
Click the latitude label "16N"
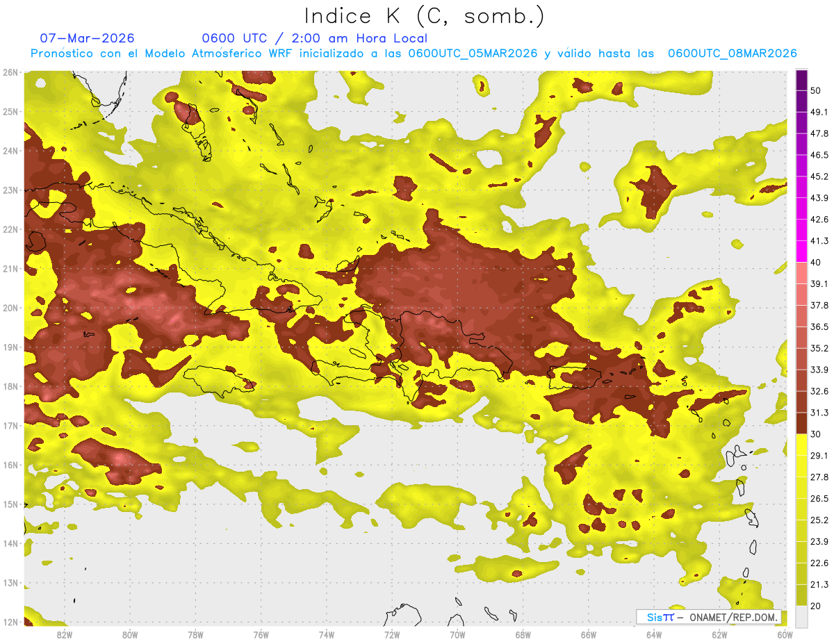pos(10,465)
